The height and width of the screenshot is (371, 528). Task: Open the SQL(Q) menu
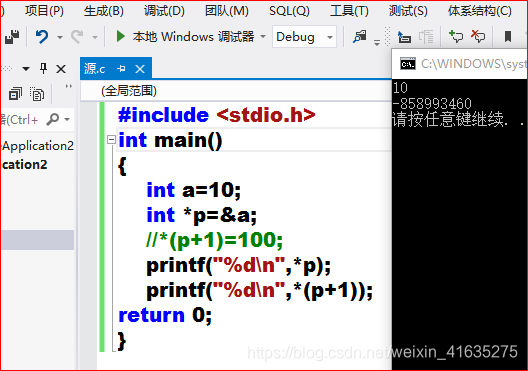[x=289, y=11]
